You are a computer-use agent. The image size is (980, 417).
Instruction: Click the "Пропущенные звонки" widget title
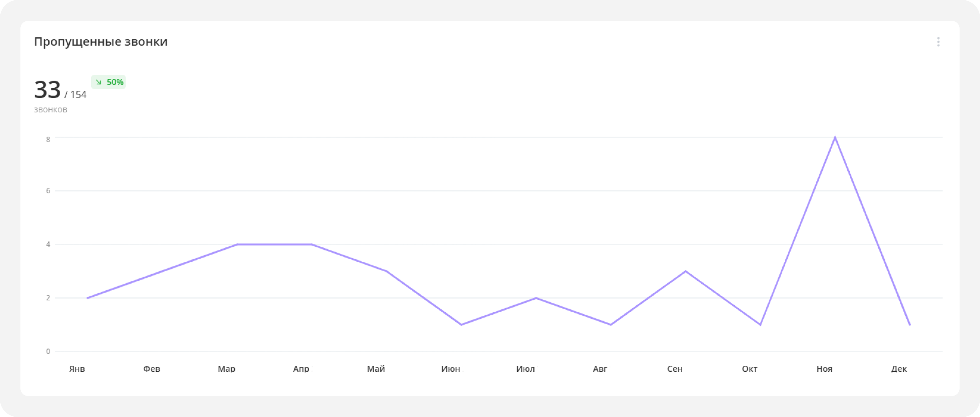[101, 41]
